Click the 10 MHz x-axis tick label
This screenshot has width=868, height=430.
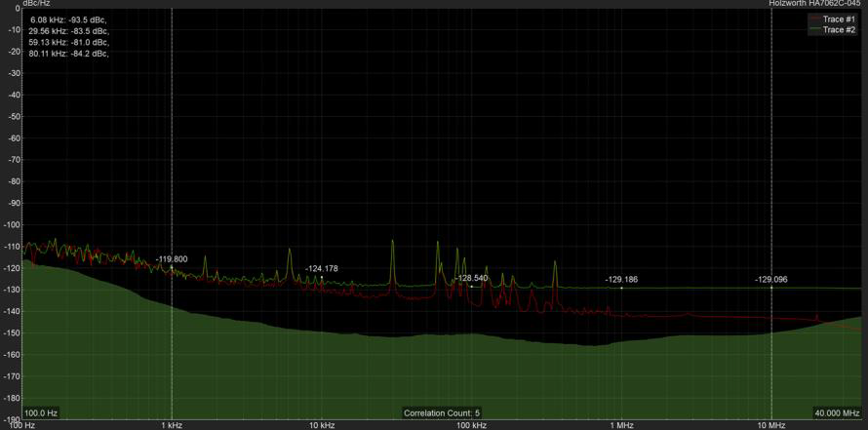[x=770, y=425]
